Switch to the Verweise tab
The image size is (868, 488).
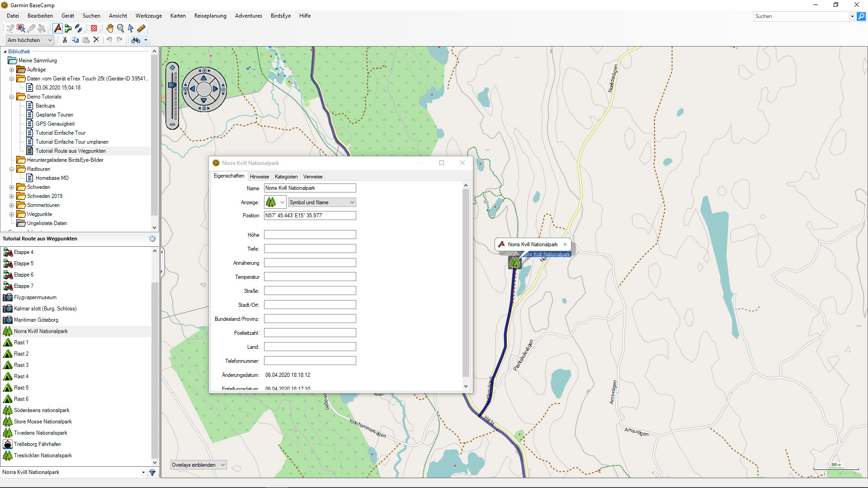[313, 177]
